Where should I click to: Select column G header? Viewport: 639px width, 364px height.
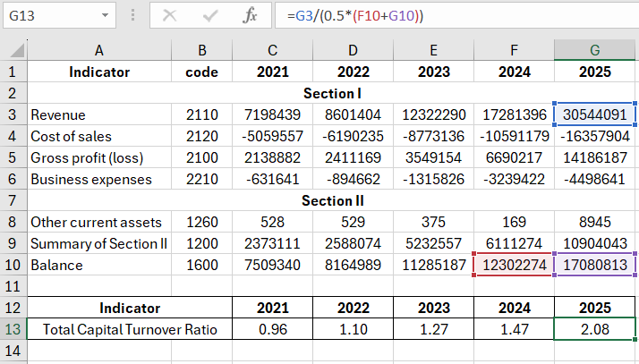pos(594,50)
